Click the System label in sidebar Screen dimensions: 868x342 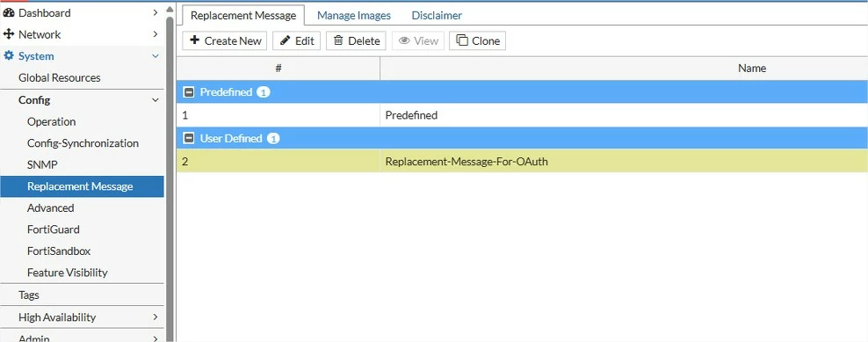[36, 56]
